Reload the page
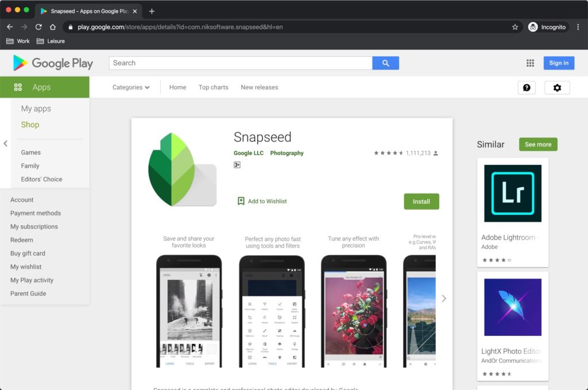Viewport: 588px width, 390px height. coord(38,27)
